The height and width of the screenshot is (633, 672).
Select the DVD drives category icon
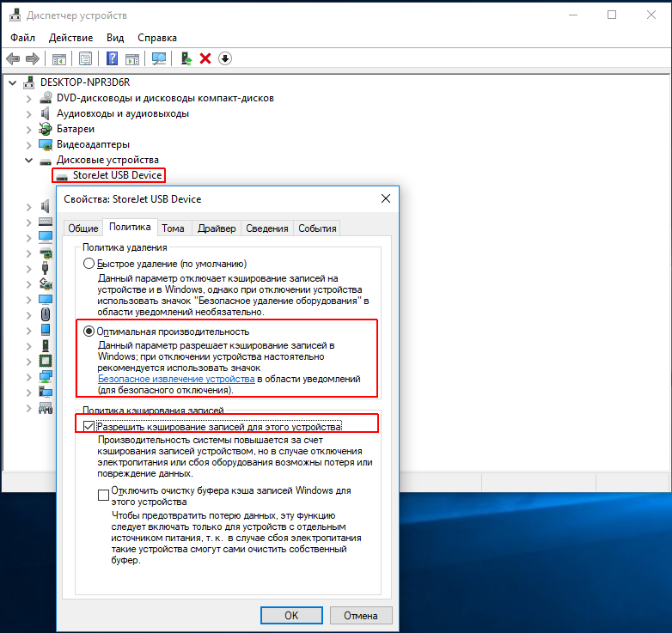click(x=46, y=98)
